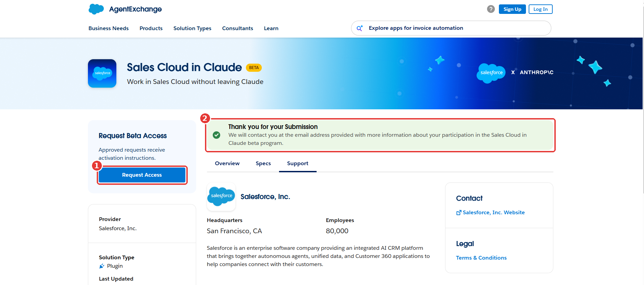Image resolution: width=644 pixels, height=285 pixels.
Task: Expand the Products navigation menu
Action: click(x=151, y=28)
